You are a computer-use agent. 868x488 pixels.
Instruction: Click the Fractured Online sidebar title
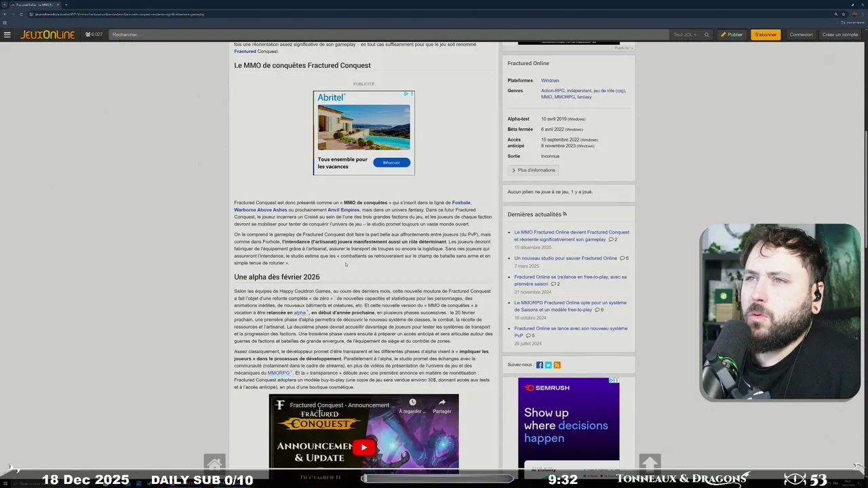point(528,63)
